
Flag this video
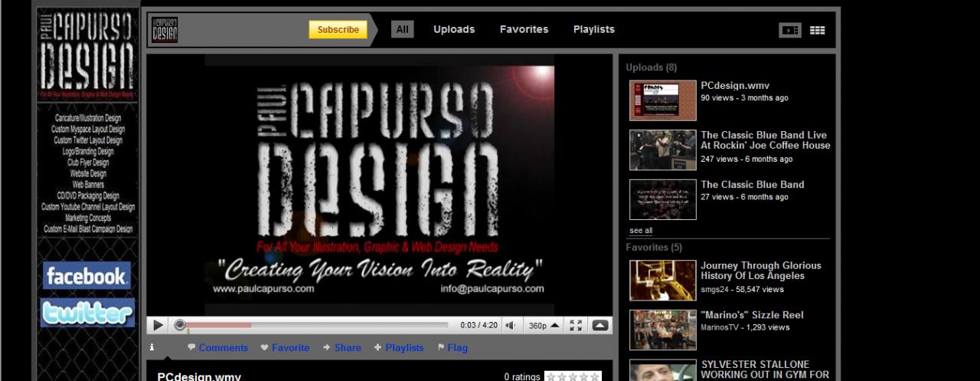pos(452,347)
